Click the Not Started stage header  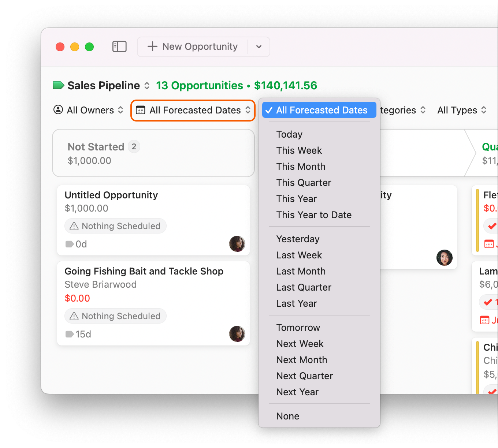pos(96,146)
